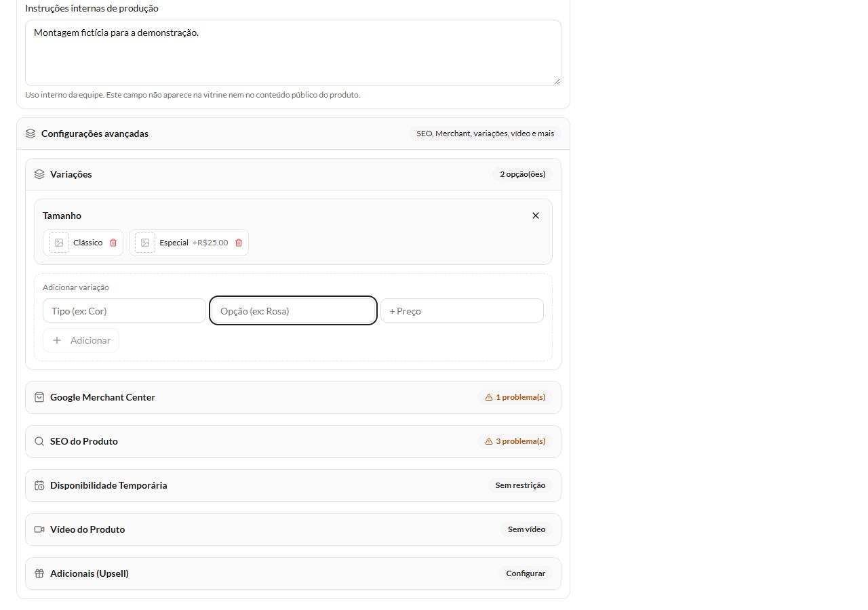Remove the Tamanho variation group
The image size is (868, 610).
click(x=536, y=216)
